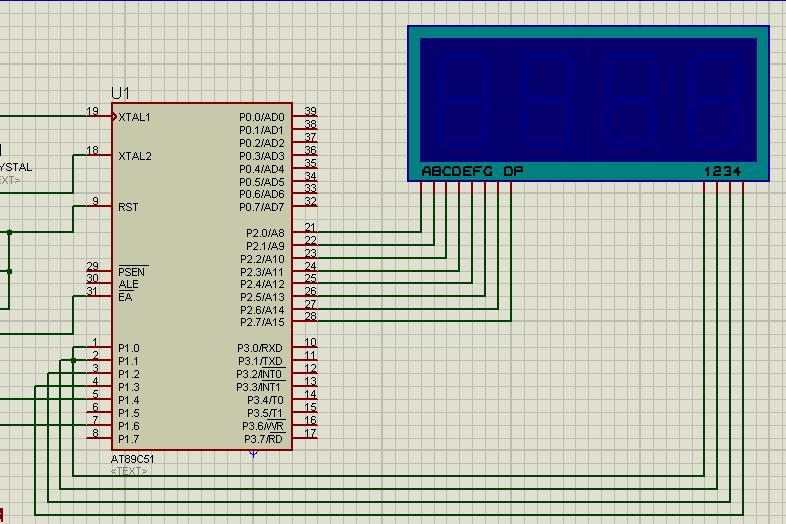Click the P2.4/A12 pin label

tap(262, 284)
